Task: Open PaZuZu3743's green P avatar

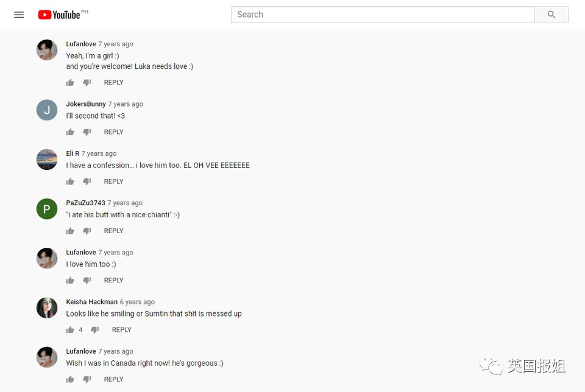Action: point(47,209)
